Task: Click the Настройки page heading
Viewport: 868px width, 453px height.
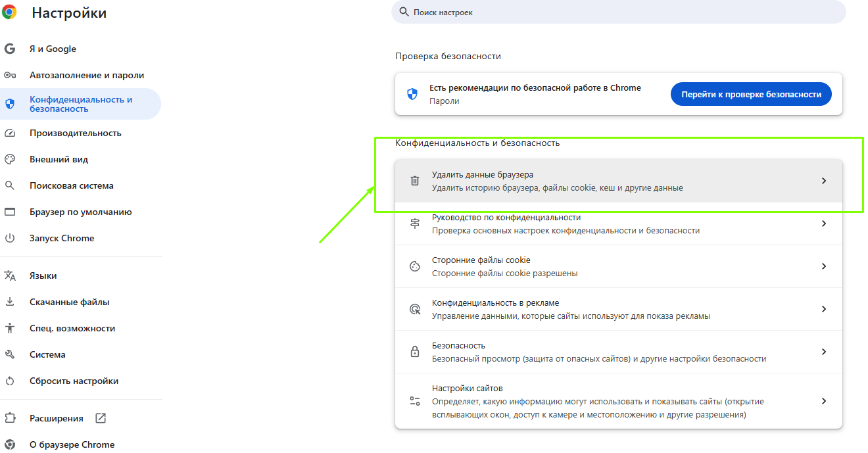Action: [69, 13]
